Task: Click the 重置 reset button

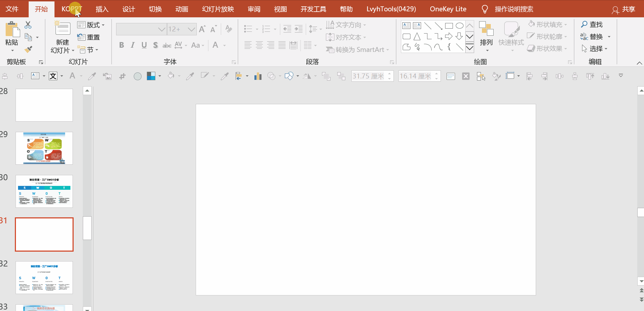Action: point(89,37)
